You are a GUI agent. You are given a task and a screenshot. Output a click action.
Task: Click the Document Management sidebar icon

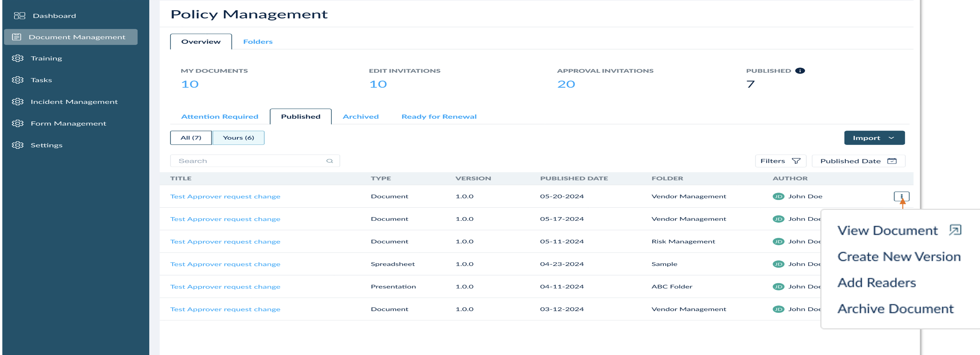point(17,37)
